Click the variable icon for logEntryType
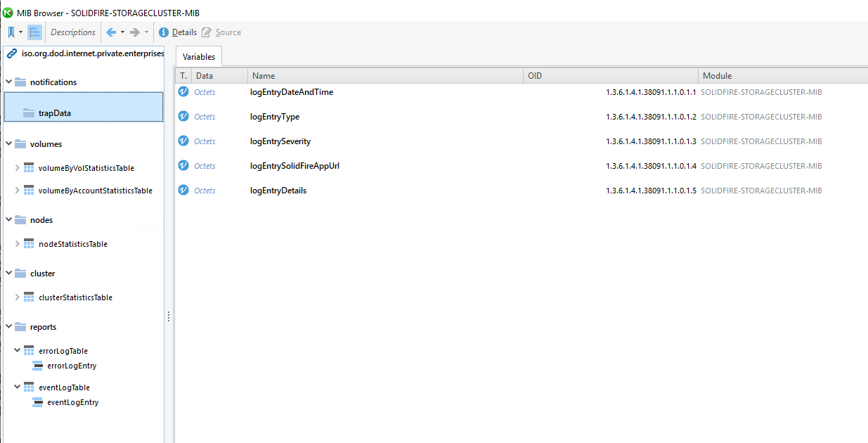The height and width of the screenshot is (443, 868). [x=183, y=117]
